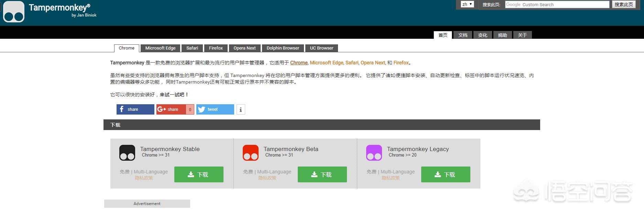The width and height of the screenshot is (644, 214).
Task: Download Tampermonkey Beta with green 下载 button
Action: pyautogui.click(x=322, y=174)
